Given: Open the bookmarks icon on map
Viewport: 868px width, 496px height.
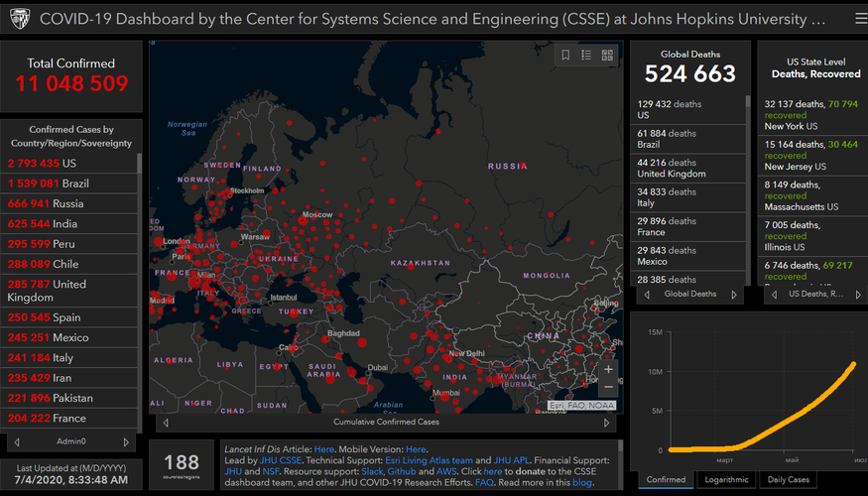Looking at the screenshot, I should point(565,56).
